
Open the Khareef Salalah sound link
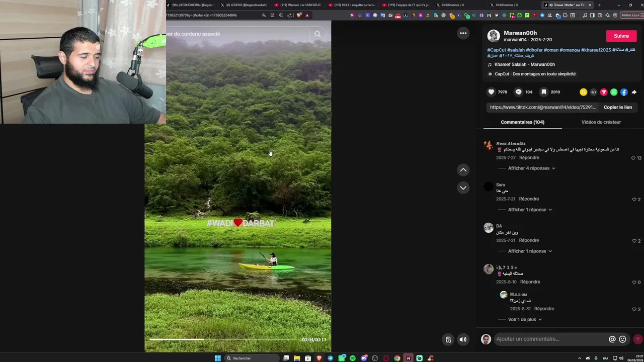524,64
